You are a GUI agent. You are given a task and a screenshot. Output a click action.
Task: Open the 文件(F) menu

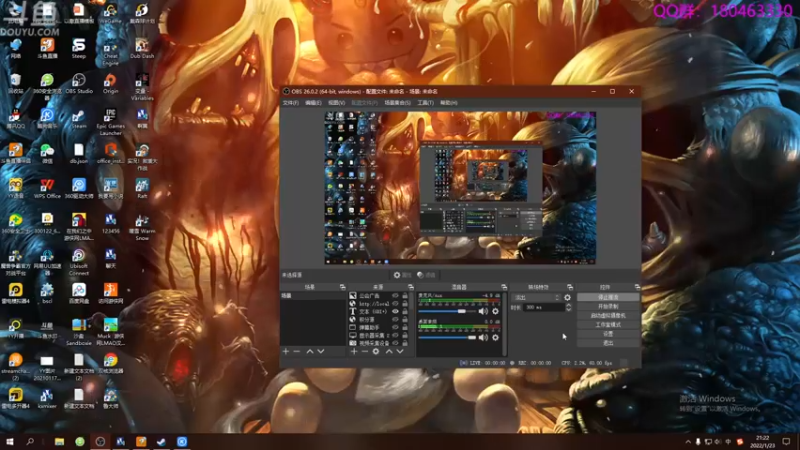(x=291, y=103)
